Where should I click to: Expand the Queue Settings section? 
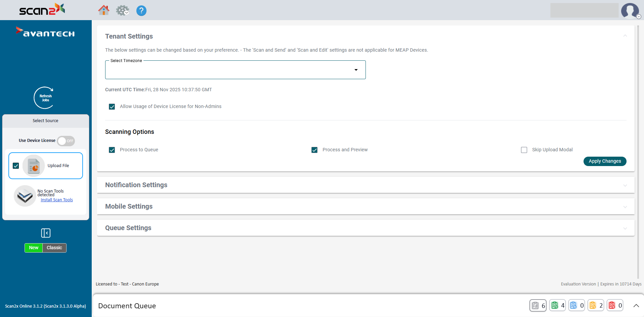(366, 228)
